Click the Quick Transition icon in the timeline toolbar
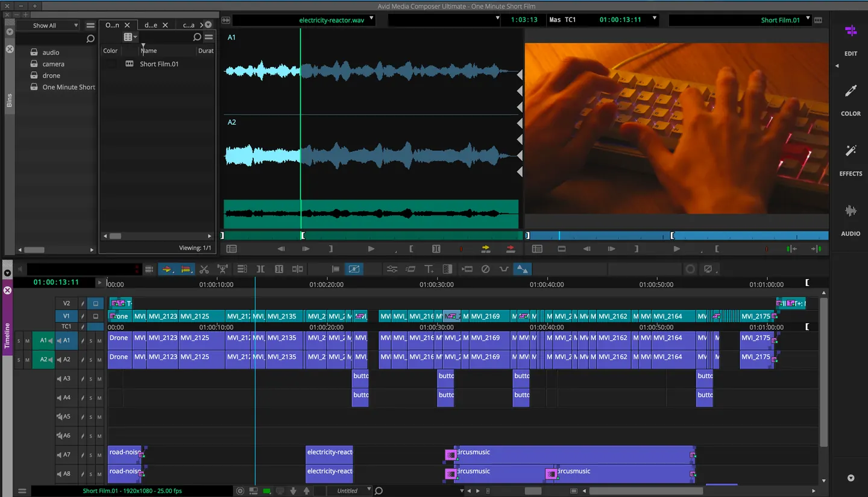868x497 pixels. coord(447,269)
